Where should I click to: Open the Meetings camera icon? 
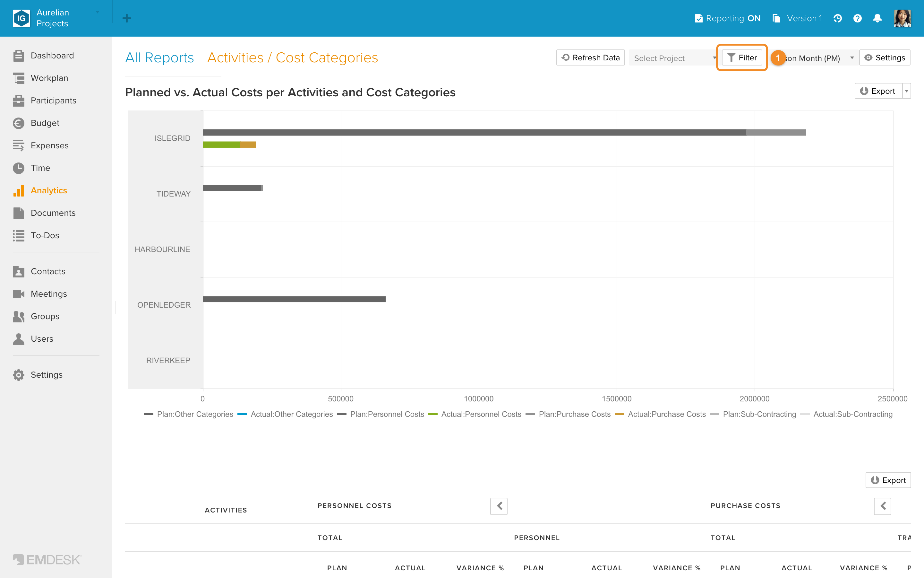18,294
